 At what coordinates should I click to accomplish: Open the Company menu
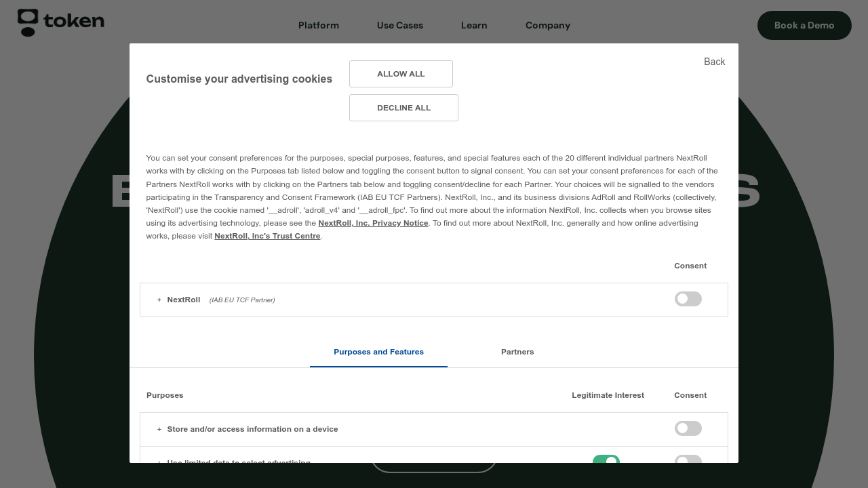click(547, 25)
